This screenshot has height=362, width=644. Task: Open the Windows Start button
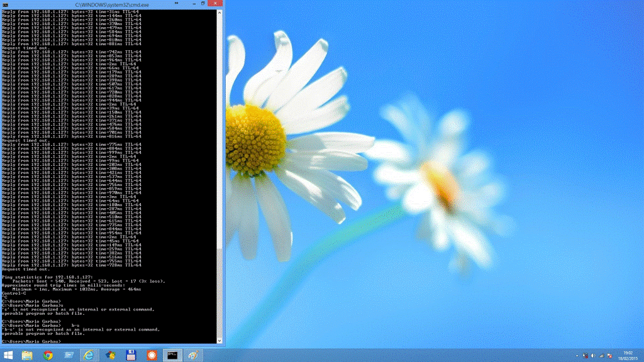point(8,355)
